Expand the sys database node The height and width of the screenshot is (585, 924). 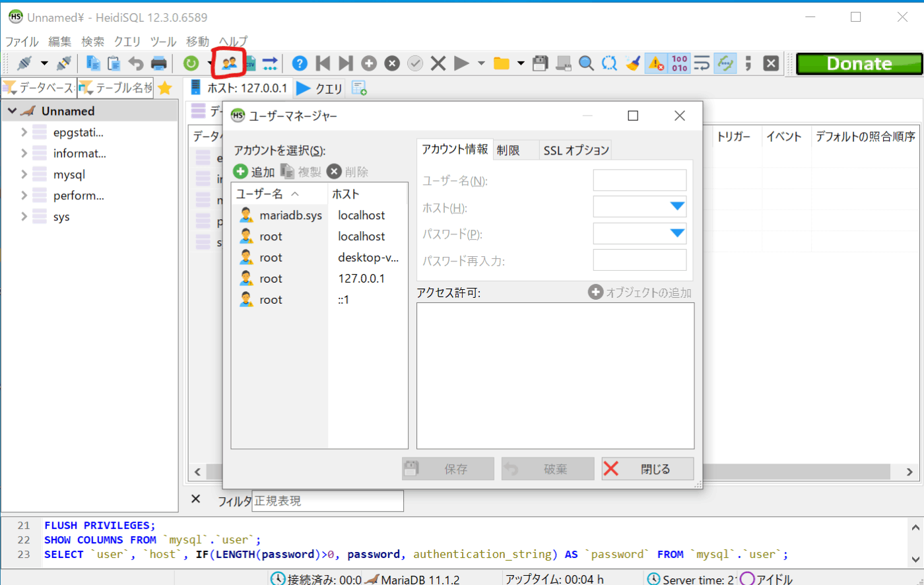[24, 217]
